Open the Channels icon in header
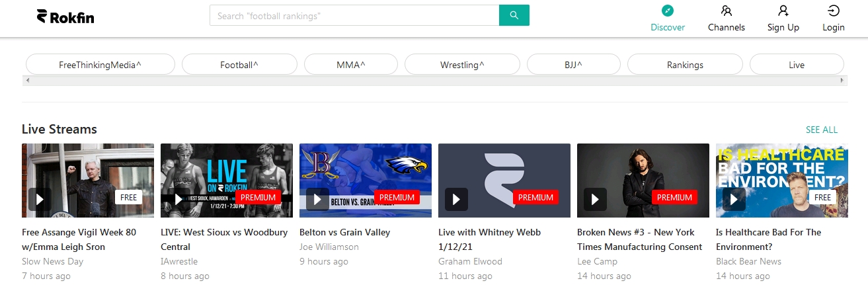The image size is (868, 285). pyautogui.click(x=726, y=11)
